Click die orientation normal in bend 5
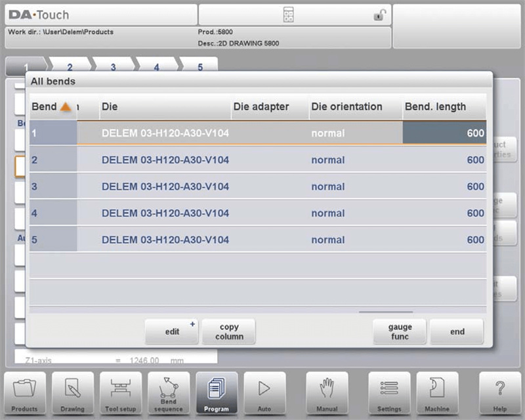 (327, 240)
